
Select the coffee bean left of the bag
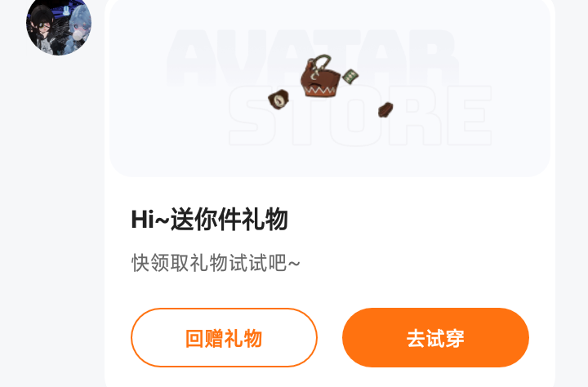click(278, 100)
